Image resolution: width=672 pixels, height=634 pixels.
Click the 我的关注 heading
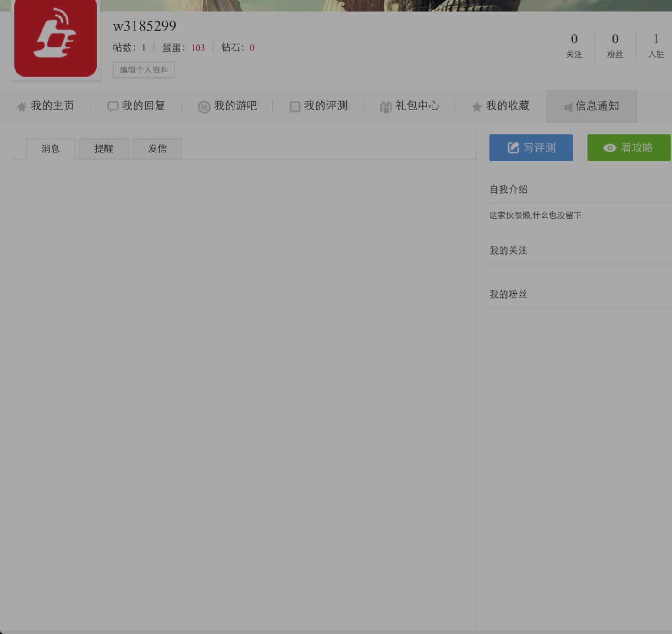[508, 251]
